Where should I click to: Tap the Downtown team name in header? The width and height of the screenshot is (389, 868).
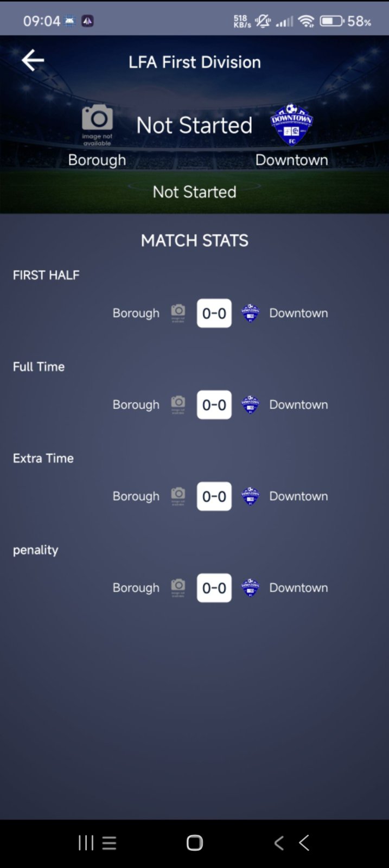pyautogui.click(x=291, y=160)
